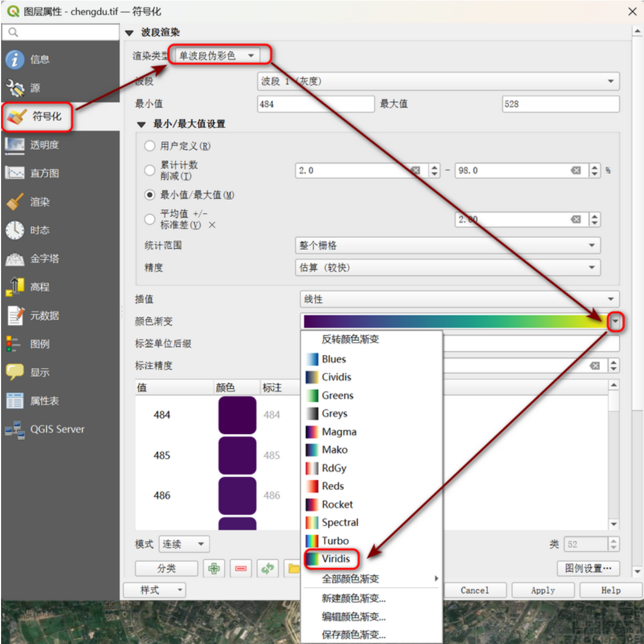Screen dimensions: 644x644
Task: Click the color swatch for value 484
Action: 237,415
